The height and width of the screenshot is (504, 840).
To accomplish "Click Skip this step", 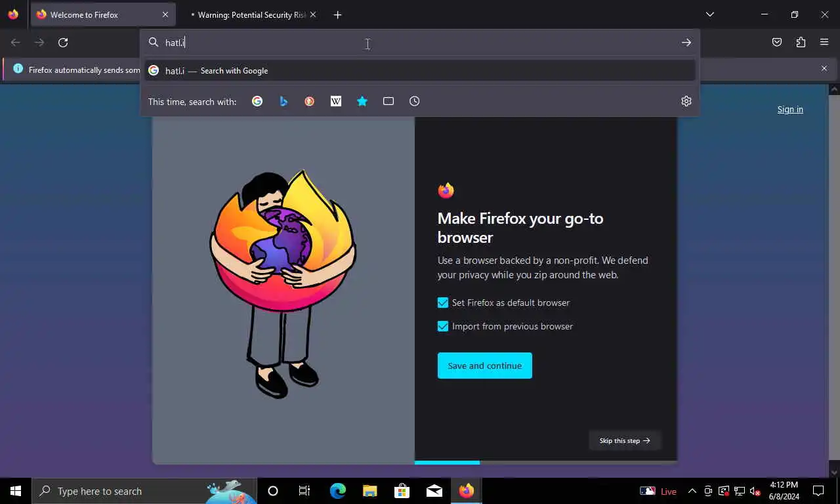I will 625,440.
